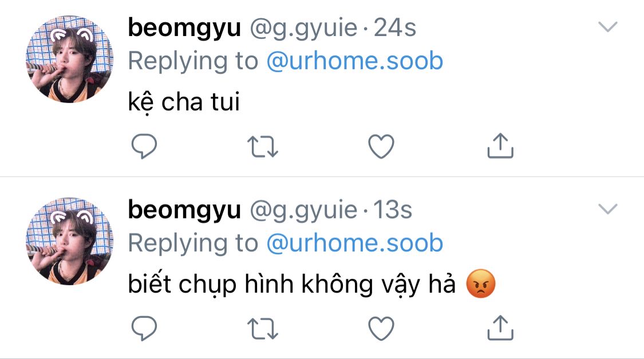This screenshot has height=359, width=644.
Task: Open the options chevron on the 24s tweet
Action: (x=608, y=27)
